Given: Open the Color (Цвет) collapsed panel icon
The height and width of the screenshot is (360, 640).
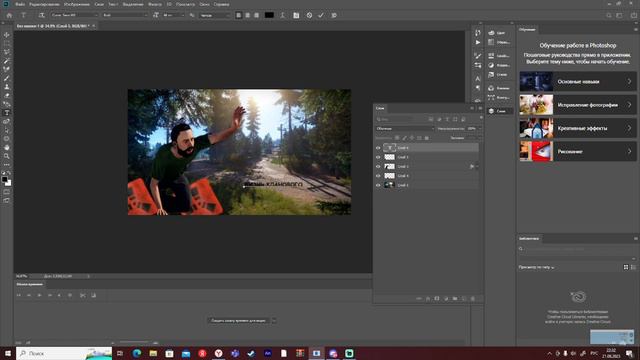Looking at the screenshot, I should (x=491, y=33).
